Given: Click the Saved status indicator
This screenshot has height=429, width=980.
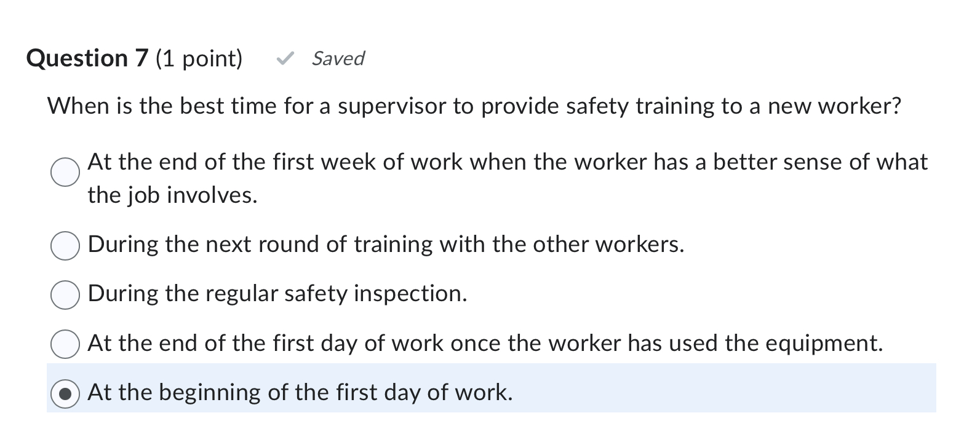Looking at the screenshot, I should click(338, 59).
